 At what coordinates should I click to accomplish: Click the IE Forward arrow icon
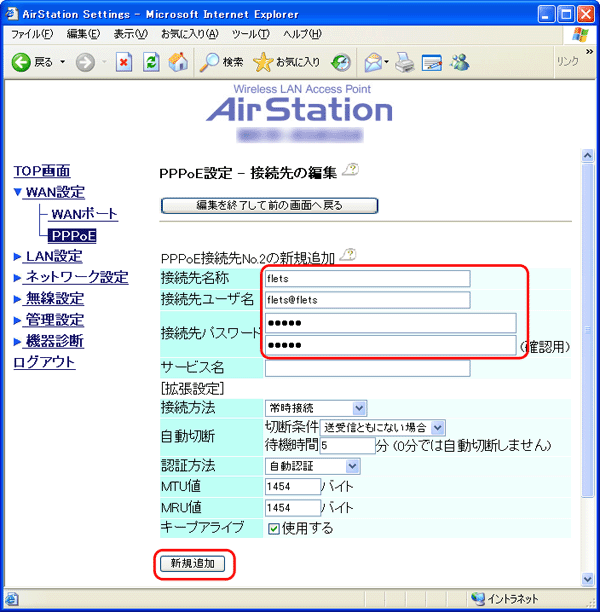85,62
